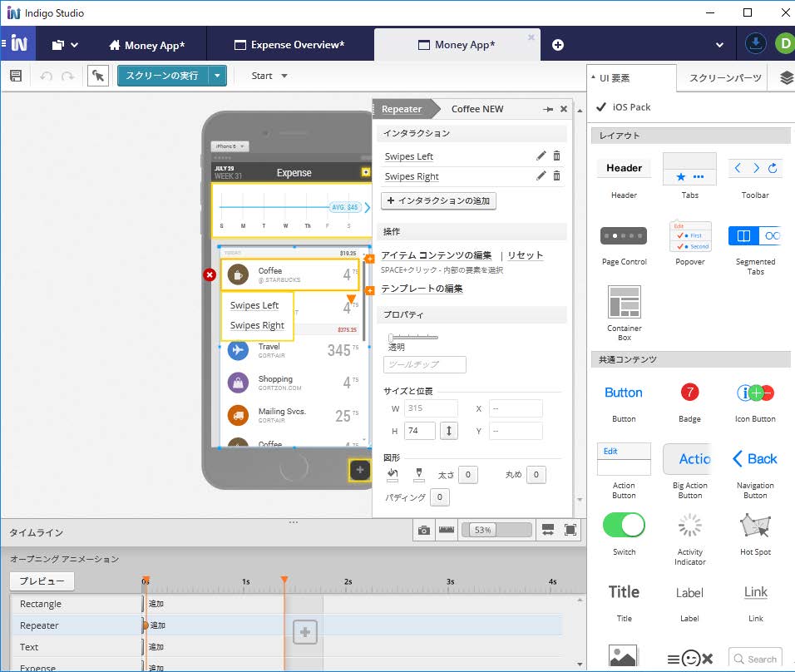The width and height of the screenshot is (795, 672).
Task: Edit the Swipes Left interaction with the pencil icon
Action: tap(541, 156)
